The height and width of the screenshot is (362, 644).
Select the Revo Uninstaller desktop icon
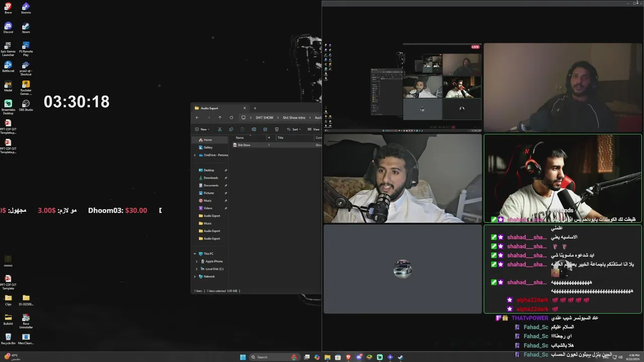click(x=26, y=321)
